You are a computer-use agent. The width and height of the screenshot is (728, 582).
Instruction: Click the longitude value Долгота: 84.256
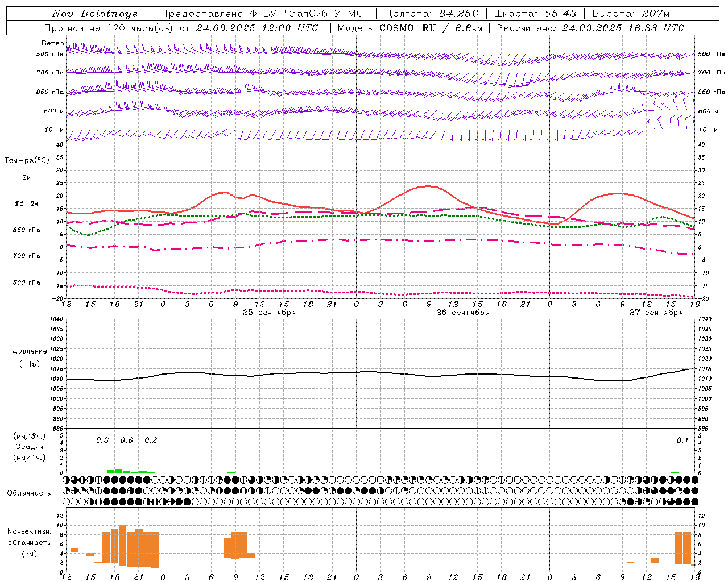432,14
